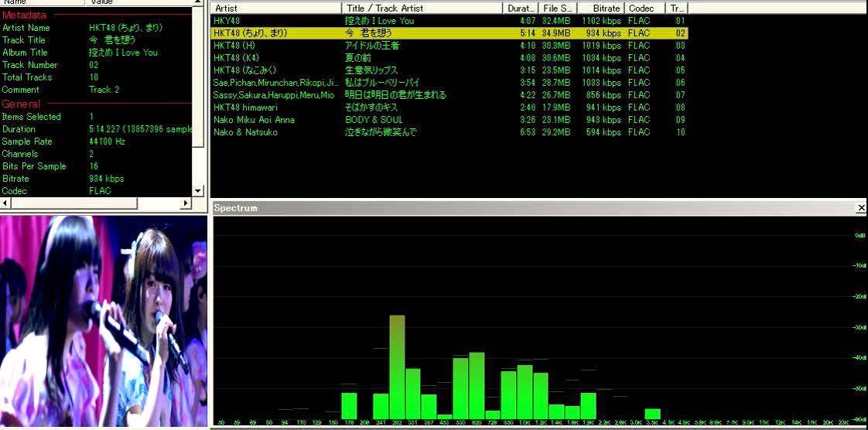This screenshot has width=868, height=430.
Task: Sort playlist by Track number column header
Action: click(x=677, y=9)
